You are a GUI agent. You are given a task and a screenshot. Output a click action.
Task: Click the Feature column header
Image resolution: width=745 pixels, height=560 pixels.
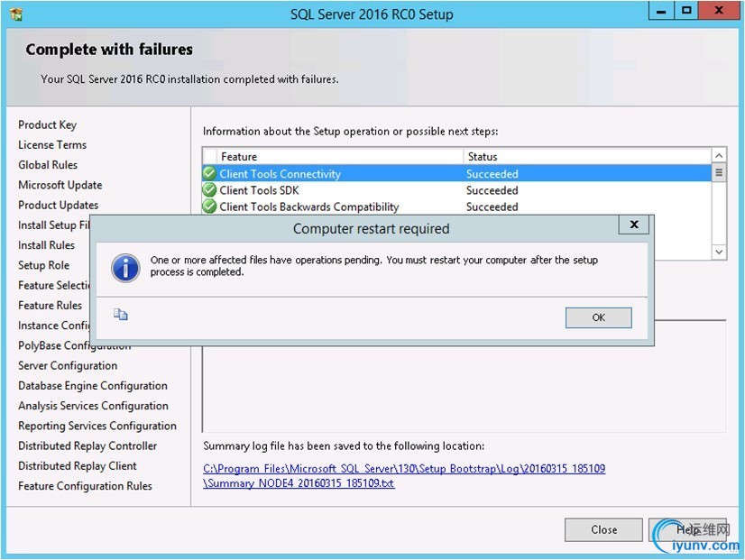pyautogui.click(x=340, y=156)
